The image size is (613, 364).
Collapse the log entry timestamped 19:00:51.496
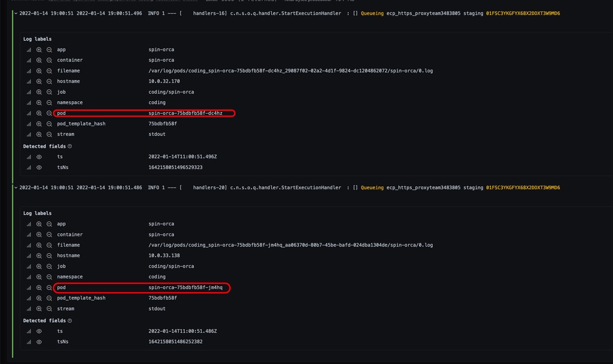pos(16,13)
